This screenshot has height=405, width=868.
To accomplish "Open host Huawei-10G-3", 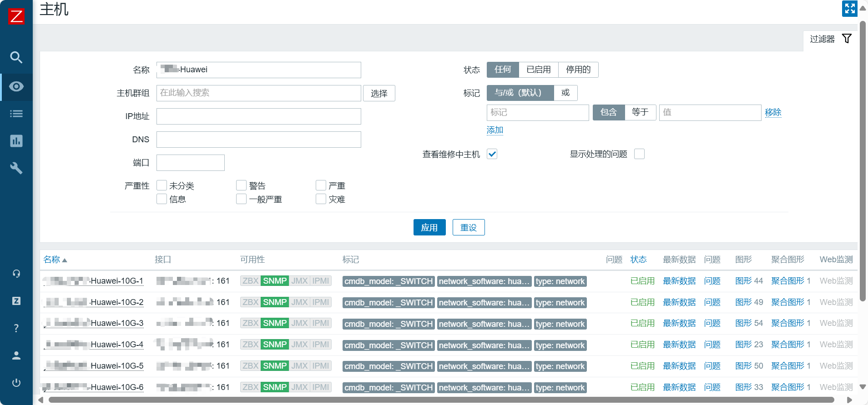I will (94, 323).
